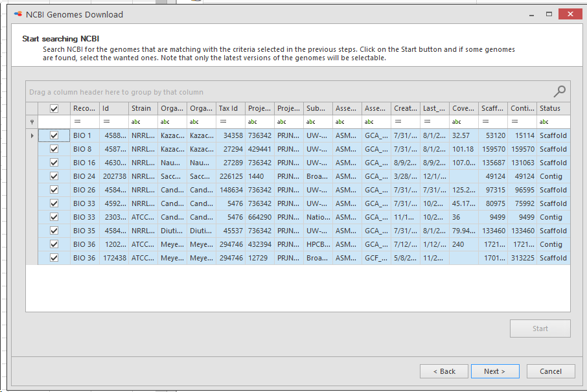Click the NCBI Genomes Download app icon
587x392 pixels.
pyautogui.click(x=18, y=14)
